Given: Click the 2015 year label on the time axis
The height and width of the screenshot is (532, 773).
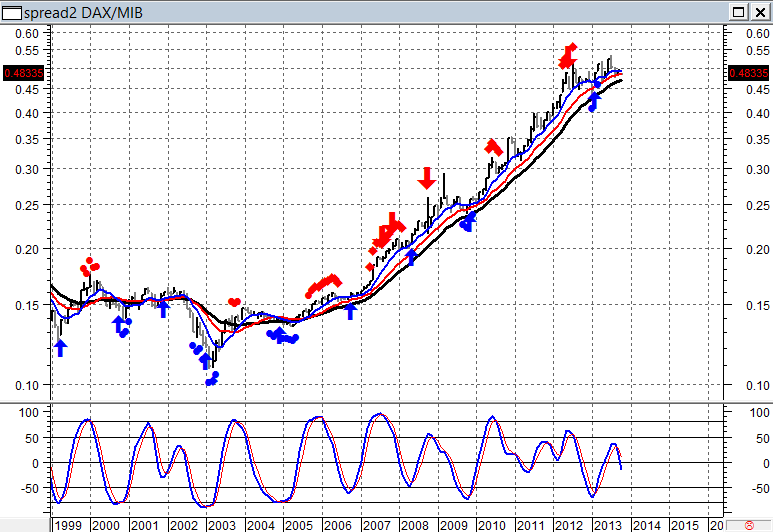Looking at the screenshot, I should 685,525.
